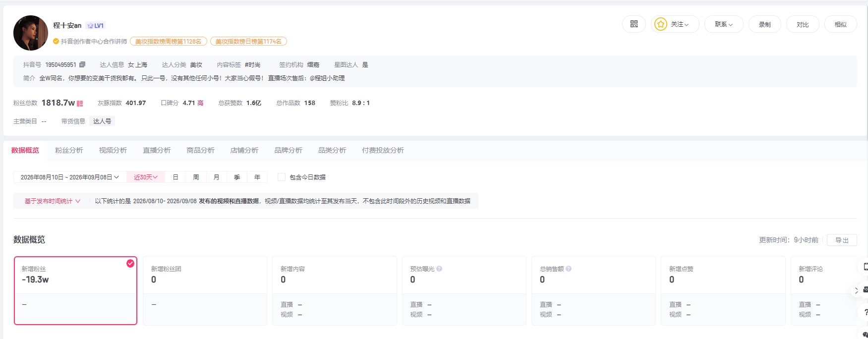The height and width of the screenshot is (339, 868).
Task: Click the pink chart icon beside 1818.7w
Action: pos(80,103)
